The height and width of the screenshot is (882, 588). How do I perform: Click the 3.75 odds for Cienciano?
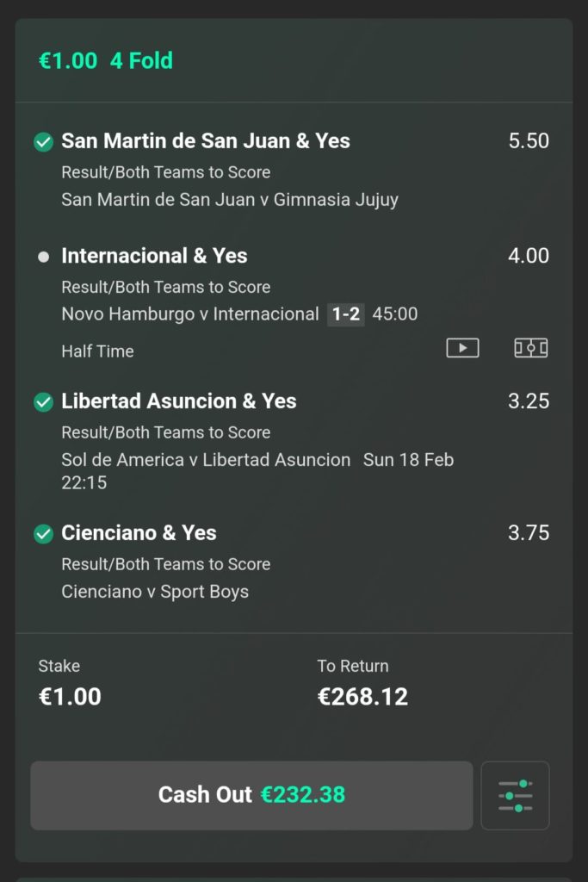[529, 533]
